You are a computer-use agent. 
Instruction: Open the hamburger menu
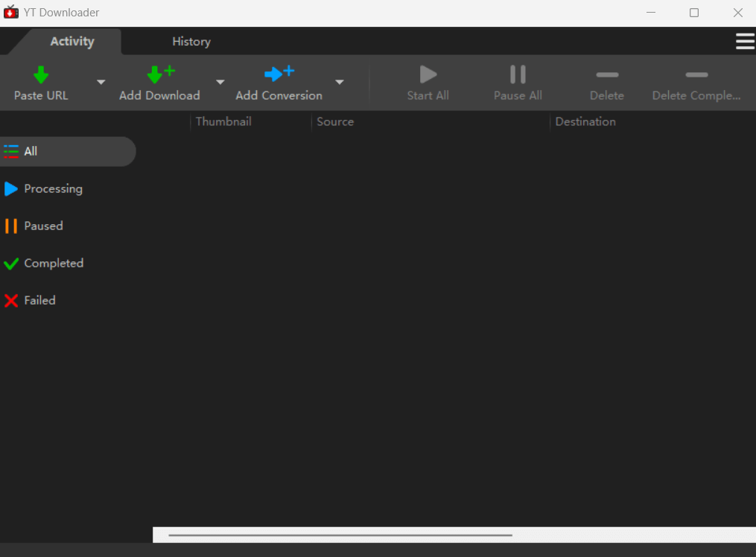(745, 42)
